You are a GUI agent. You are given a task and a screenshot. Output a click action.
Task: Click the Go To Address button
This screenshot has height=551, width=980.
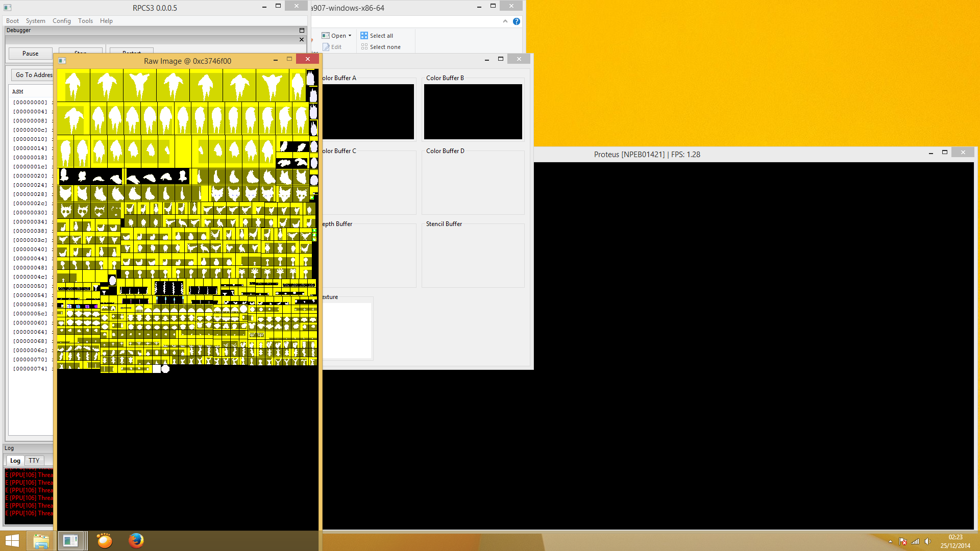(33, 75)
